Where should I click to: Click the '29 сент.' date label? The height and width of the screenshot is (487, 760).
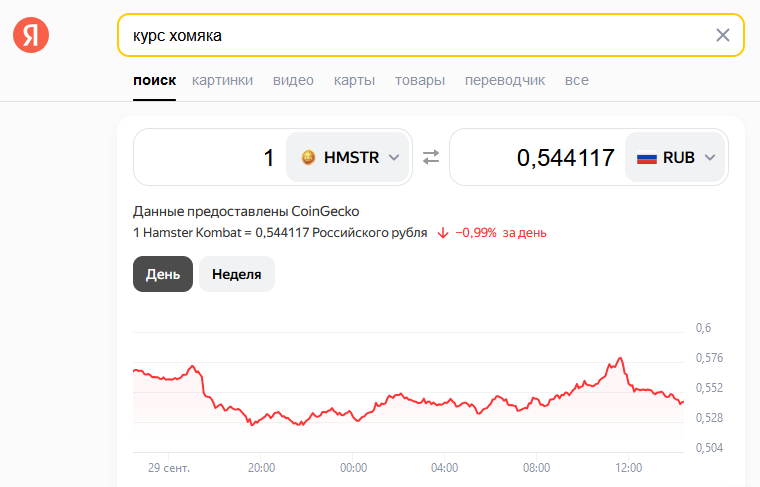[169, 468]
